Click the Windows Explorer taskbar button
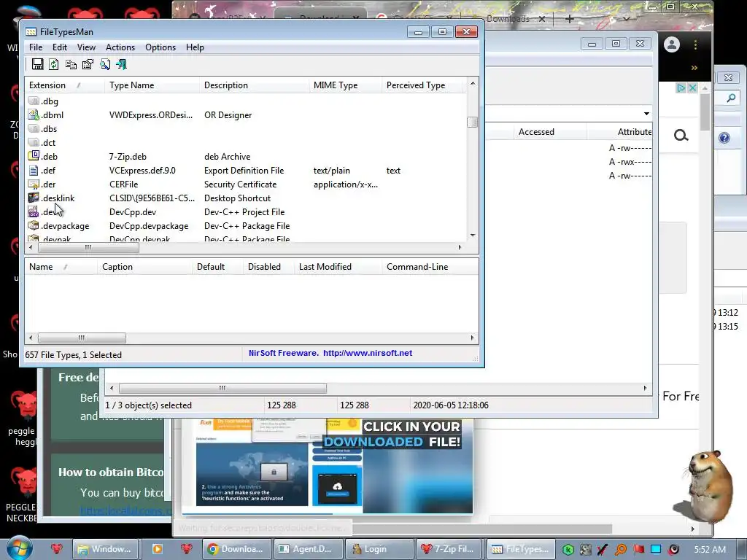The image size is (747, 560). point(105,549)
